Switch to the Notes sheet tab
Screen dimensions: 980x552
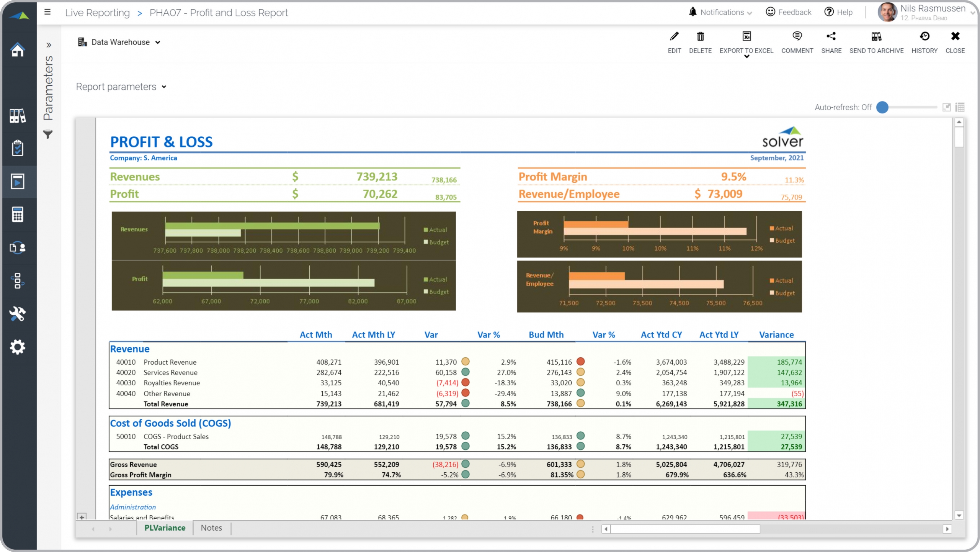pyautogui.click(x=211, y=528)
